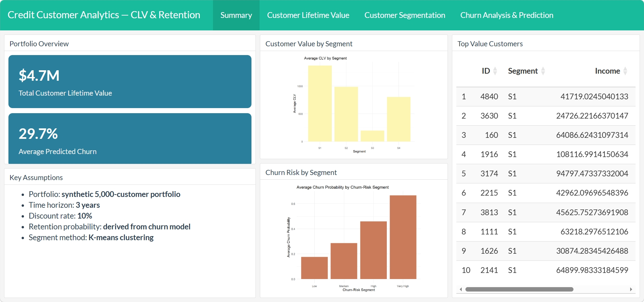Click the S1 bar in Average CLV chart

tap(320, 103)
